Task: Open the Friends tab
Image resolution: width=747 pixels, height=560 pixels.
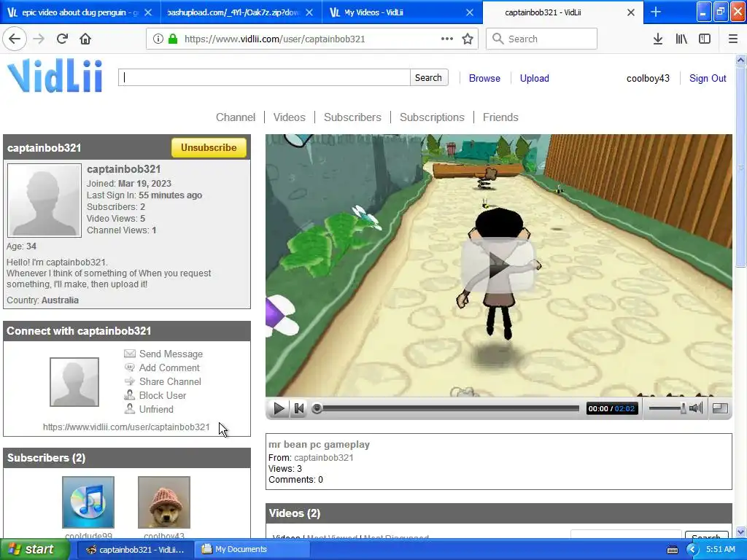Action: click(x=500, y=117)
